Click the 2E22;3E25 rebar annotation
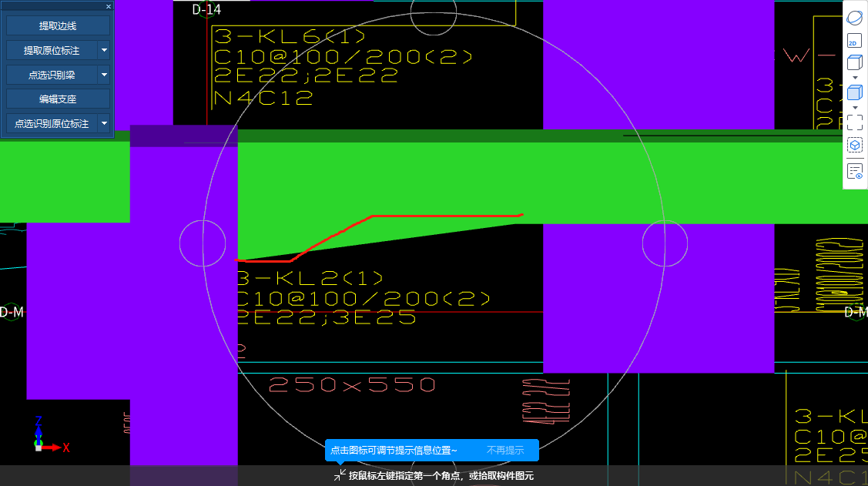 click(327, 317)
